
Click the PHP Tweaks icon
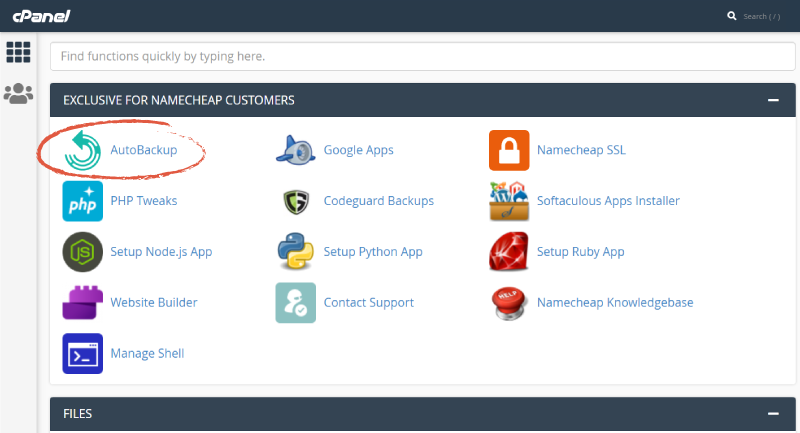point(83,201)
